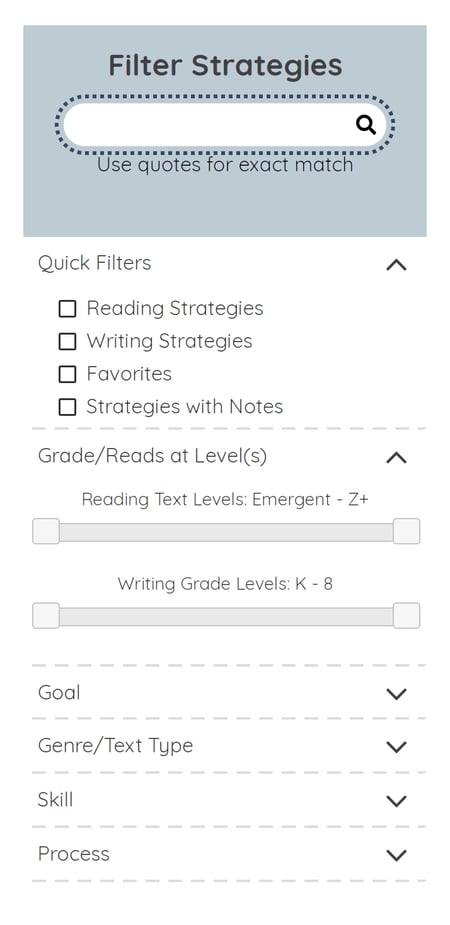450x925 pixels.
Task: Expand the Skill section chevron
Action: pyautogui.click(x=396, y=801)
